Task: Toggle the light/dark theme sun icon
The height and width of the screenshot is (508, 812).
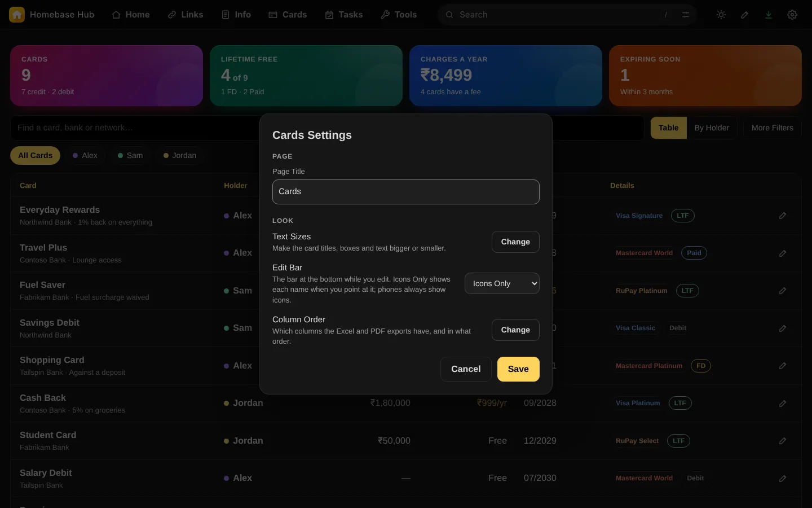Action: click(x=721, y=15)
